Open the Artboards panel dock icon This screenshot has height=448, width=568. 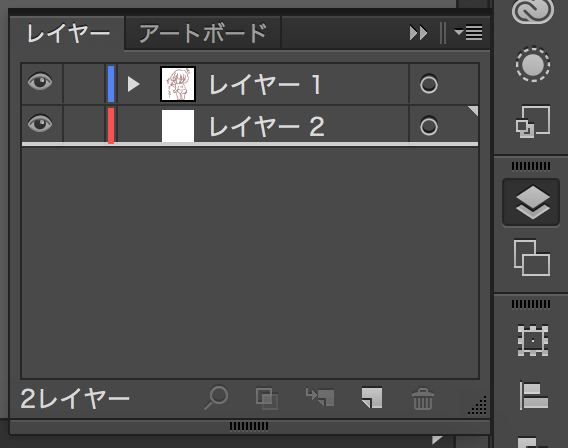pos(532,258)
